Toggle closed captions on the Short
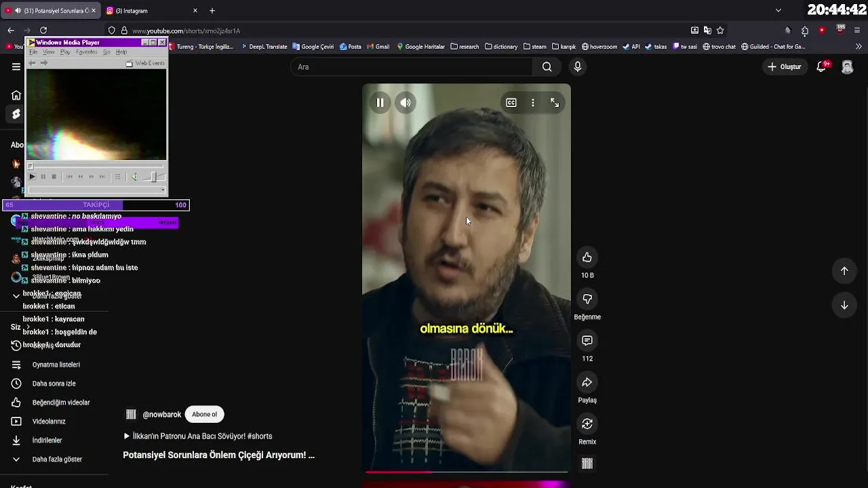Image resolution: width=868 pixels, height=488 pixels. (511, 102)
